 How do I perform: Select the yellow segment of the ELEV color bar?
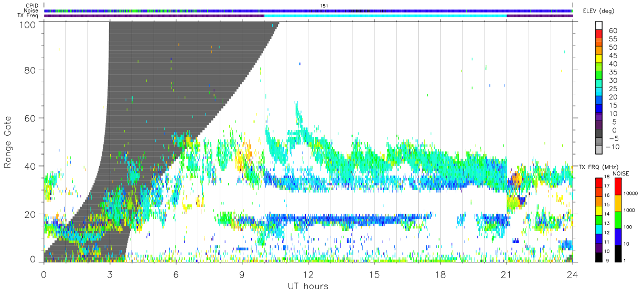coord(599,59)
